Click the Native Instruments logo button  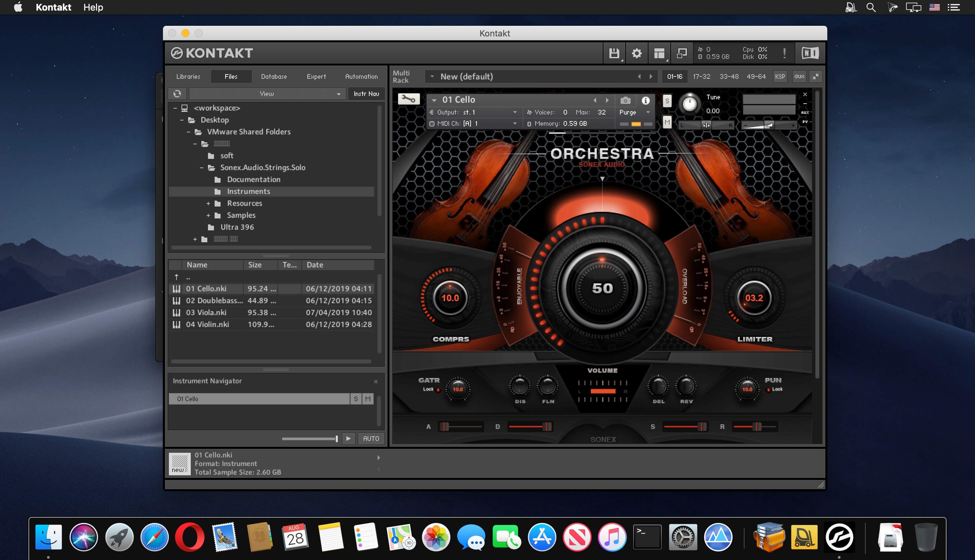(810, 53)
